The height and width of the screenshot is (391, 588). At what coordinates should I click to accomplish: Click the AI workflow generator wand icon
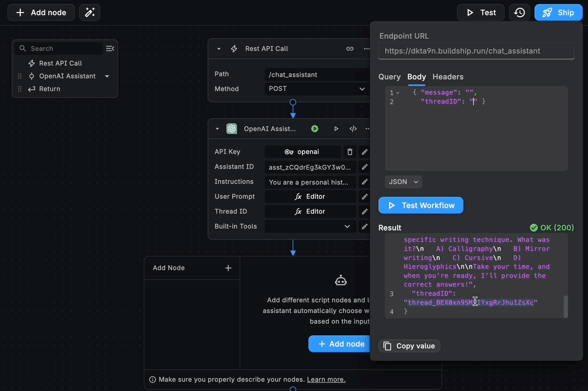pyautogui.click(x=89, y=12)
